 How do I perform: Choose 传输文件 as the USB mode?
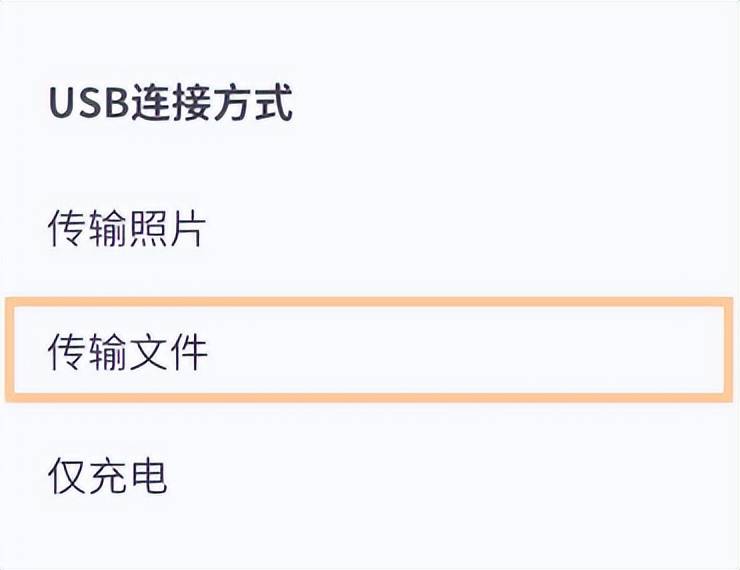(x=127, y=352)
